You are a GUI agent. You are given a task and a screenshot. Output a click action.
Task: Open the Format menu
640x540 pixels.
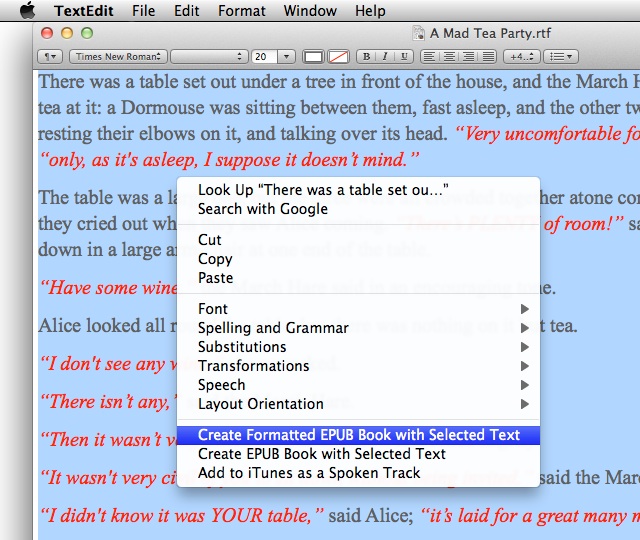coord(242,11)
